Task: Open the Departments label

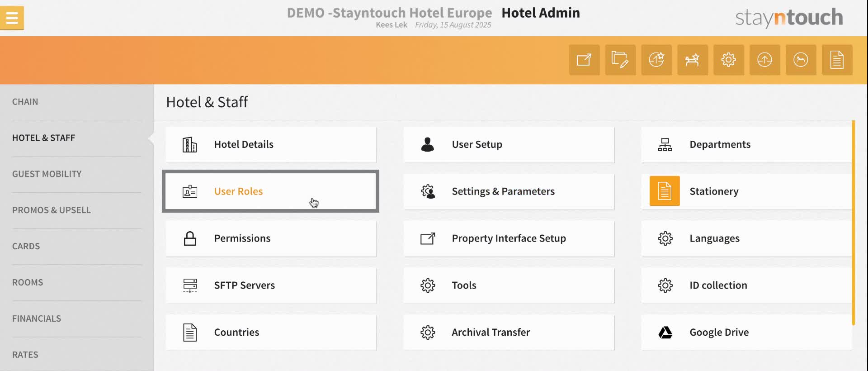Action: tap(720, 144)
